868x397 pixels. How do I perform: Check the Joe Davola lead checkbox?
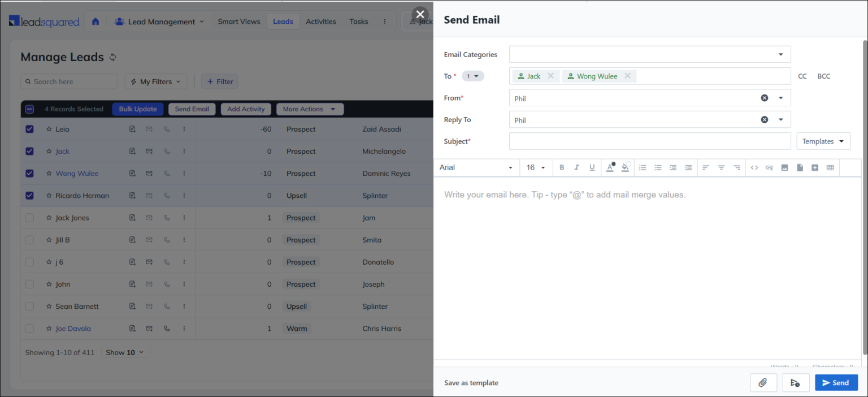pos(30,329)
